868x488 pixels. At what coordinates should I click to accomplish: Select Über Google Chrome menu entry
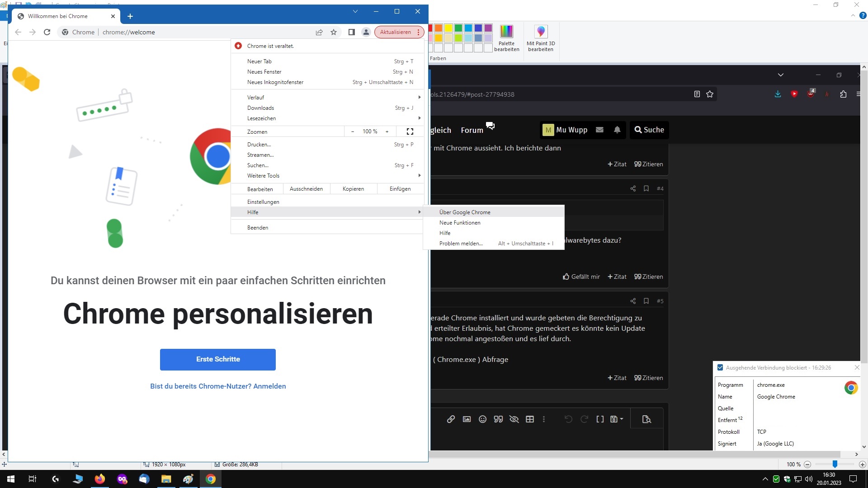465,212
